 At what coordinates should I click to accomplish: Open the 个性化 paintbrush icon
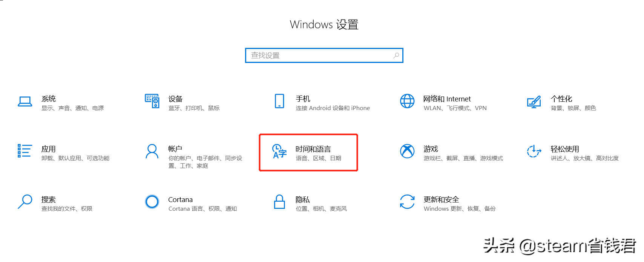pyautogui.click(x=534, y=101)
